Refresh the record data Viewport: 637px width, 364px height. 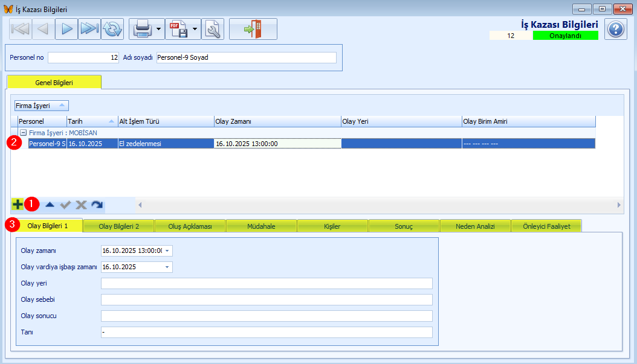point(112,28)
